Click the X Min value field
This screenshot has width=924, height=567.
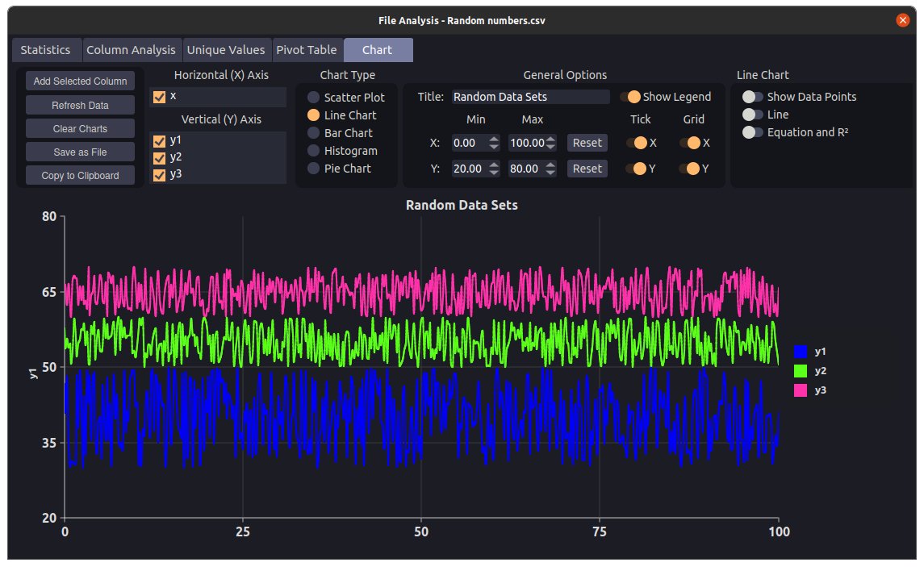click(470, 143)
